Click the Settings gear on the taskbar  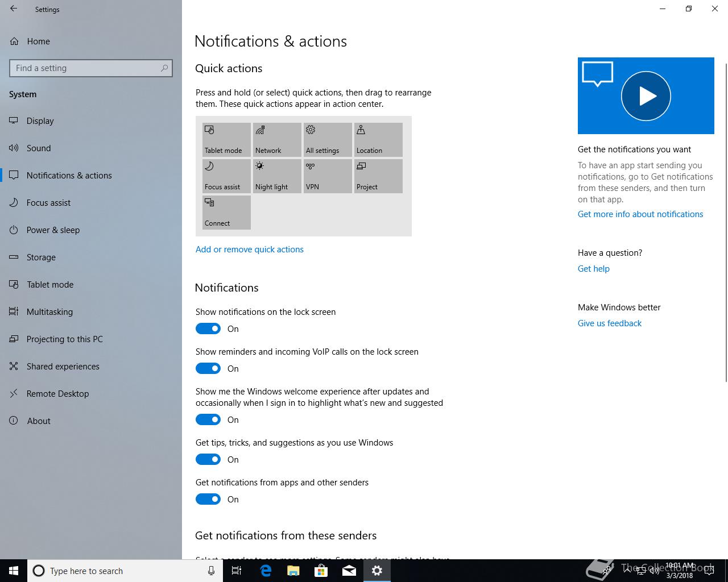click(x=377, y=571)
